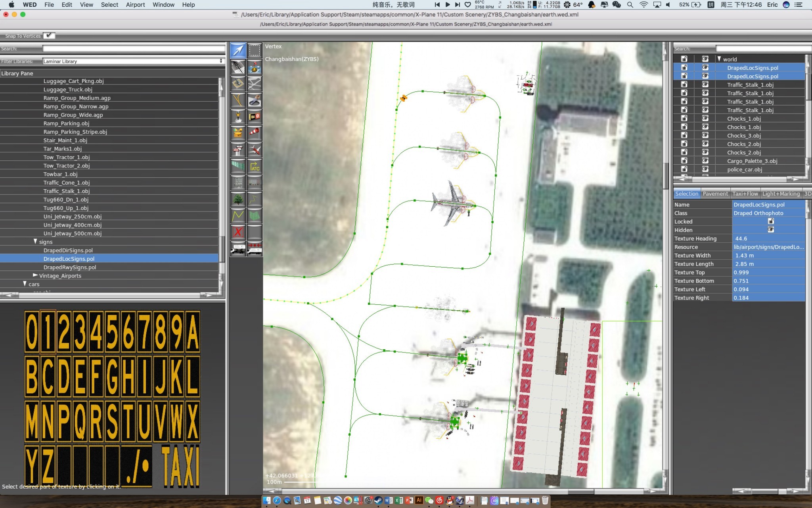Choose the Truck Parking tool

[x=238, y=249]
